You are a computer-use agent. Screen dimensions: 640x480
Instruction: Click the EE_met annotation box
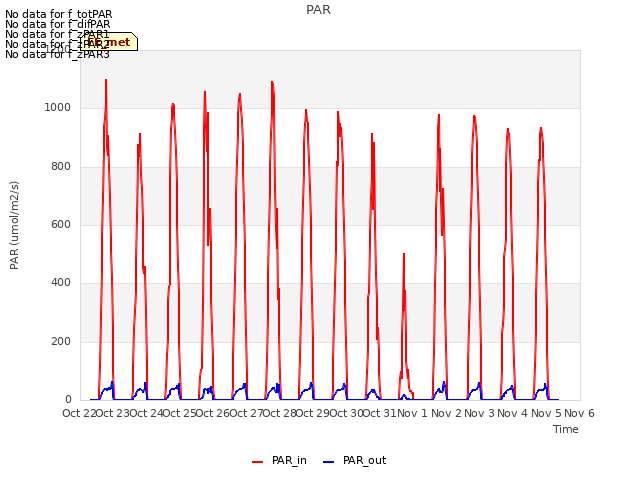[109, 42]
